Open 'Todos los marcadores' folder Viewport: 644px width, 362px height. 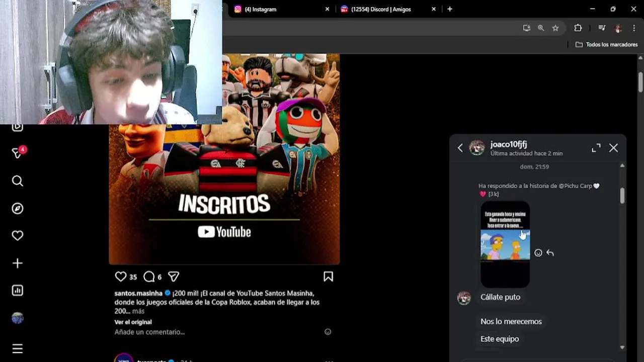(x=606, y=45)
